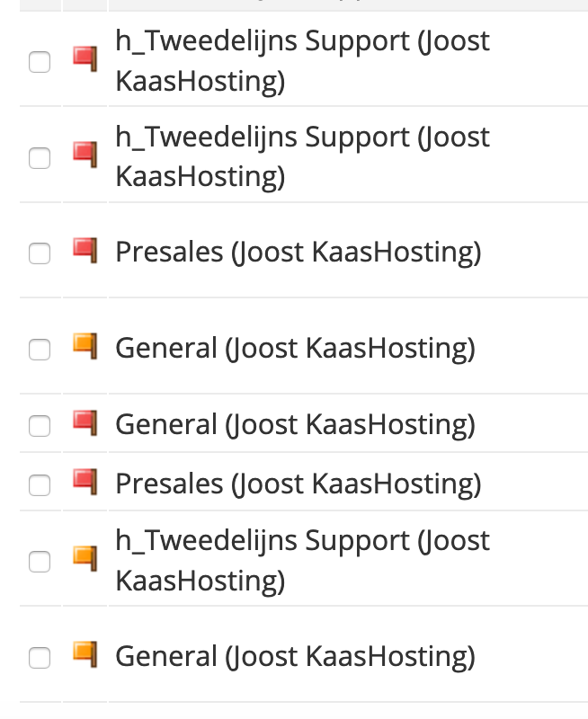Open the first Presales (Joost KaasHosting) entry
The width and height of the screenshot is (588, 719).
tap(298, 252)
